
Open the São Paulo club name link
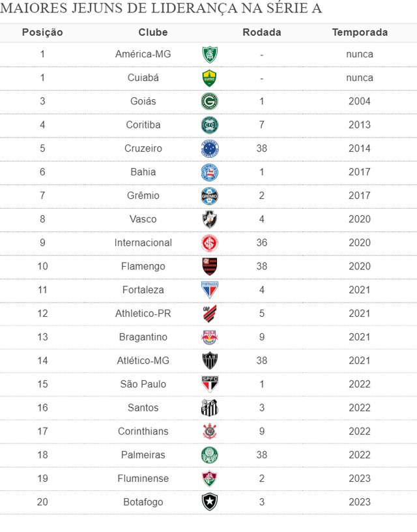pos(143,384)
